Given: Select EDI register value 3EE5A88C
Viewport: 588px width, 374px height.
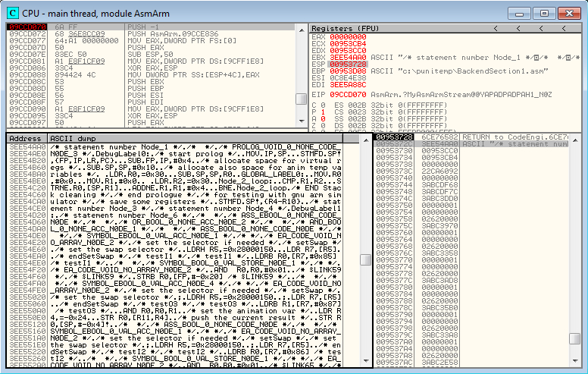Looking at the screenshot, I should point(348,84).
